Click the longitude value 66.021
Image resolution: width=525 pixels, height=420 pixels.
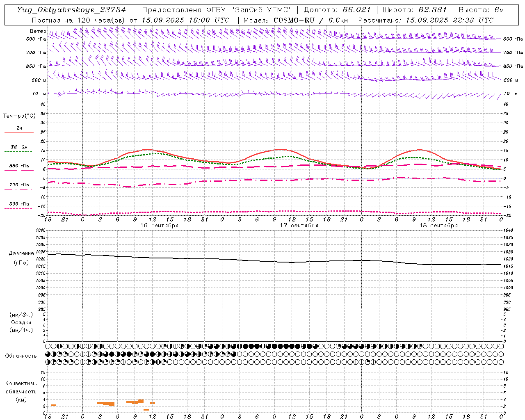coord(356,10)
